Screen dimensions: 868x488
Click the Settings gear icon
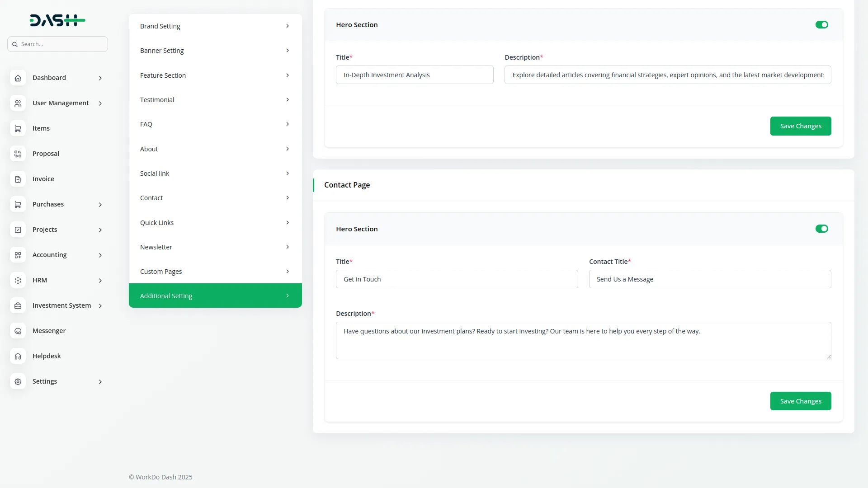pos(18,381)
